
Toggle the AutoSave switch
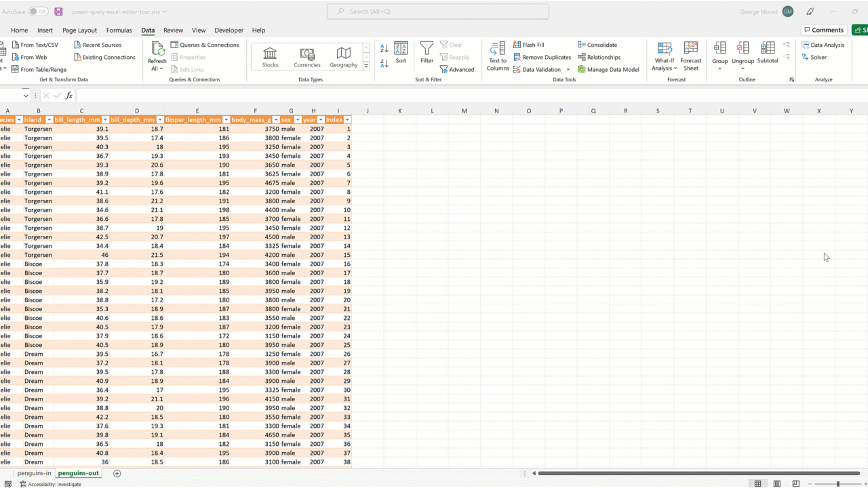pos(38,12)
